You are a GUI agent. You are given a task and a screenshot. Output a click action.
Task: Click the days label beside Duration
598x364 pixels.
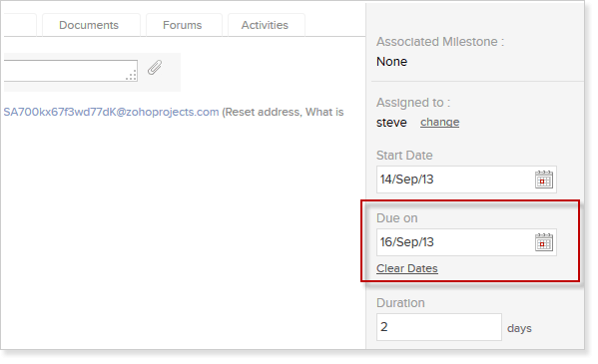click(519, 328)
